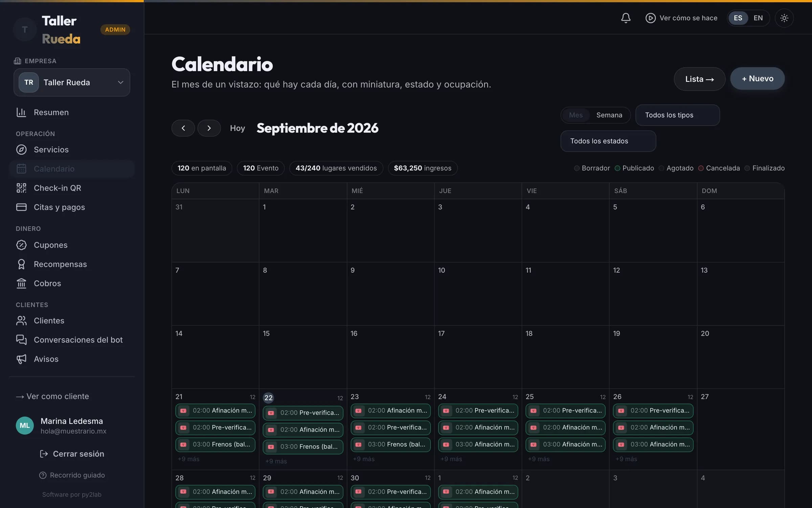812x508 pixels.
Task: Open 03:00 Afinación event on day 25
Action: [x=565, y=444]
